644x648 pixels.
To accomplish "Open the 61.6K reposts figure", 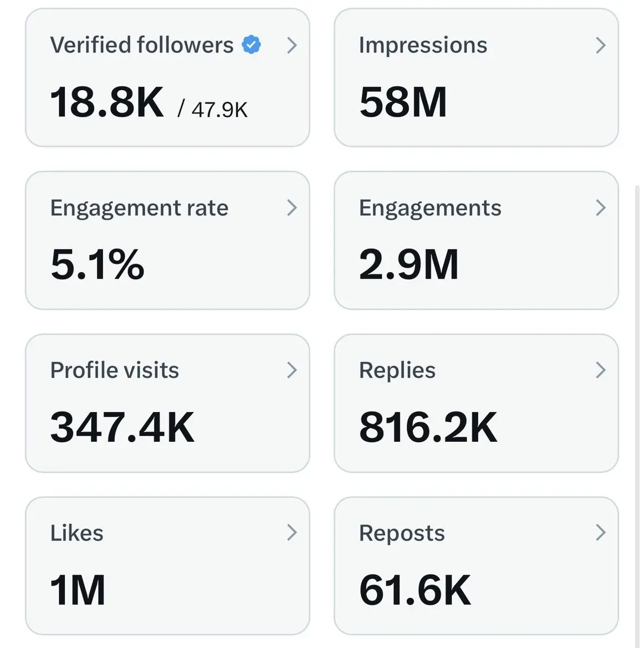I will 415,590.
